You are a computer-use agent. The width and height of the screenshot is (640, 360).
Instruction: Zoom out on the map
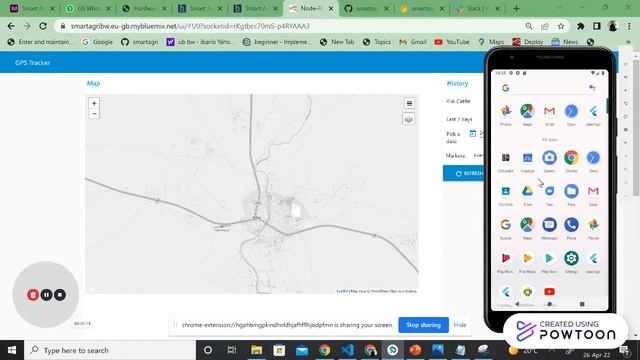[94, 114]
